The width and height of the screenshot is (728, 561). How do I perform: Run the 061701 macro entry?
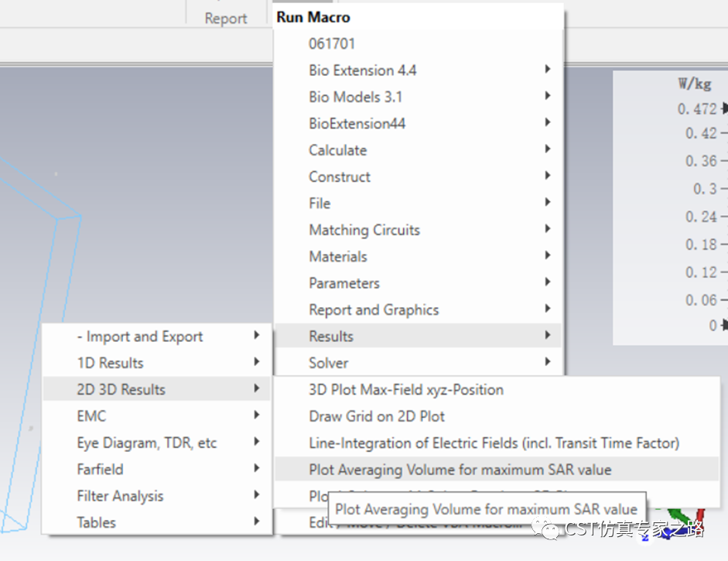[419, 43]
